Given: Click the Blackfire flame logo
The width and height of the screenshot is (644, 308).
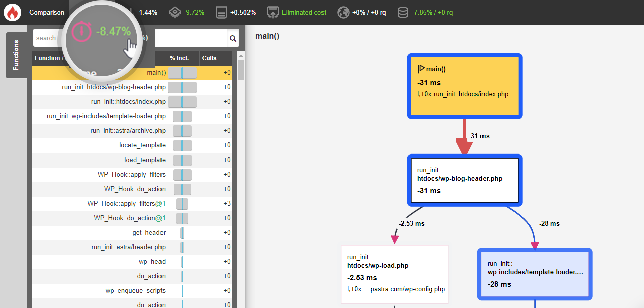Looking at the screenshot, I should tap(12, 12).
